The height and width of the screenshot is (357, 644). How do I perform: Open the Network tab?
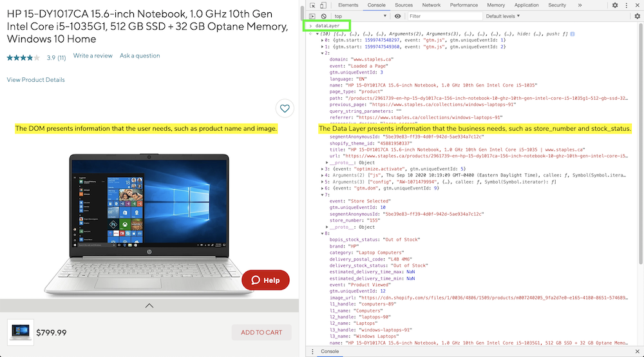click(x=431, y=5)
